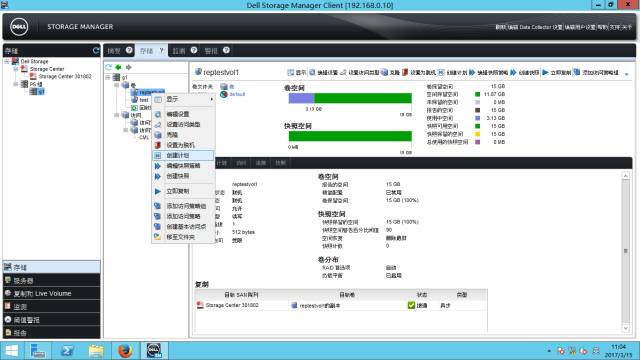Click the 创建快照 toolbar item
The image size is (640, 360).
point(525,72)
